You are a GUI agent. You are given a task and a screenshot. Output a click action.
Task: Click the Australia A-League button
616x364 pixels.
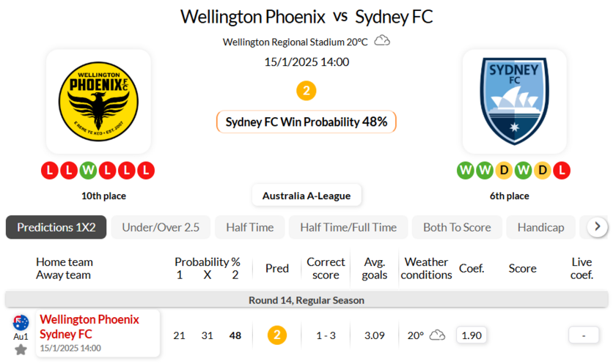pos(307,196)
